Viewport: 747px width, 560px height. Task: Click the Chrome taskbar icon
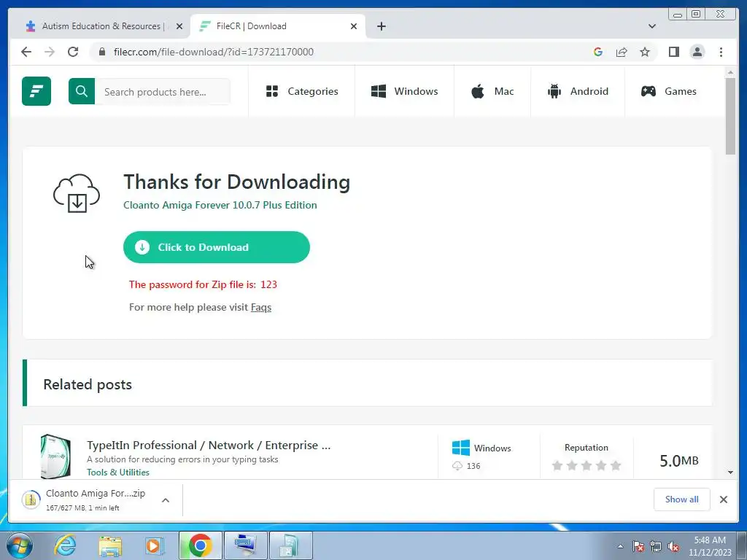[200, 545]
